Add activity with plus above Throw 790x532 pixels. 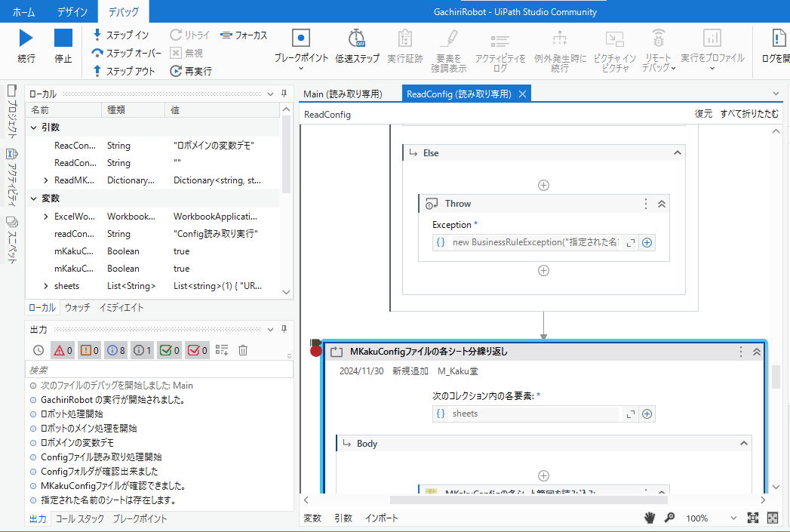pos(543,186)
